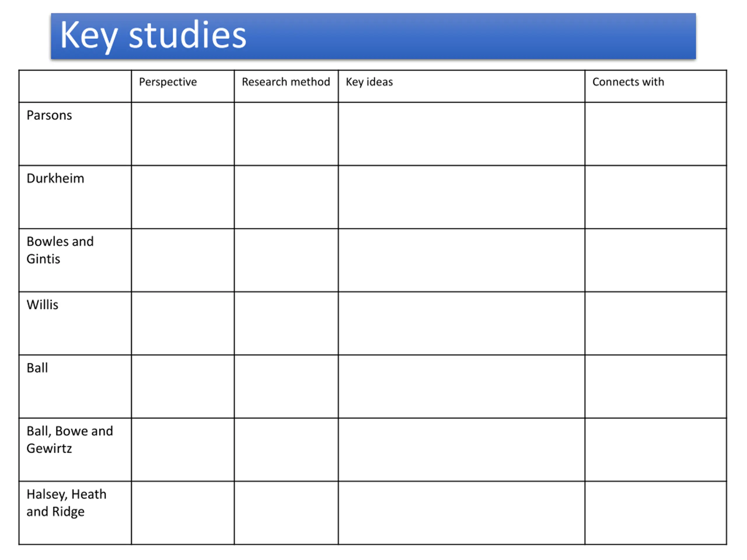Click Perspective cell for Halsey, Heath and Ridge
The width and height of the screenshot is (747, 560).
[x=183, y=512]
